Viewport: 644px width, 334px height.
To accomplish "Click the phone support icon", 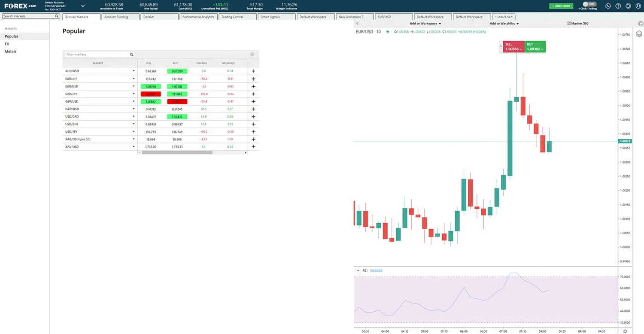I will point(608,6).
